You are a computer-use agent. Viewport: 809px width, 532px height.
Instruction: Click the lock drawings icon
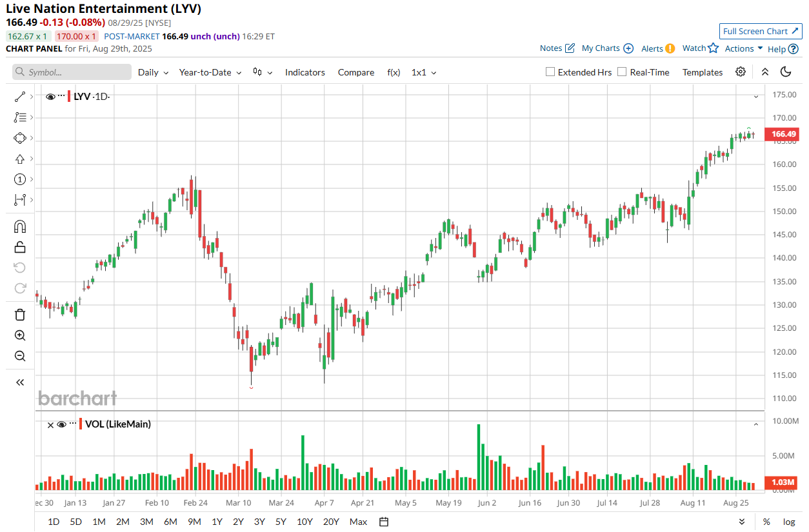[19, 247]
